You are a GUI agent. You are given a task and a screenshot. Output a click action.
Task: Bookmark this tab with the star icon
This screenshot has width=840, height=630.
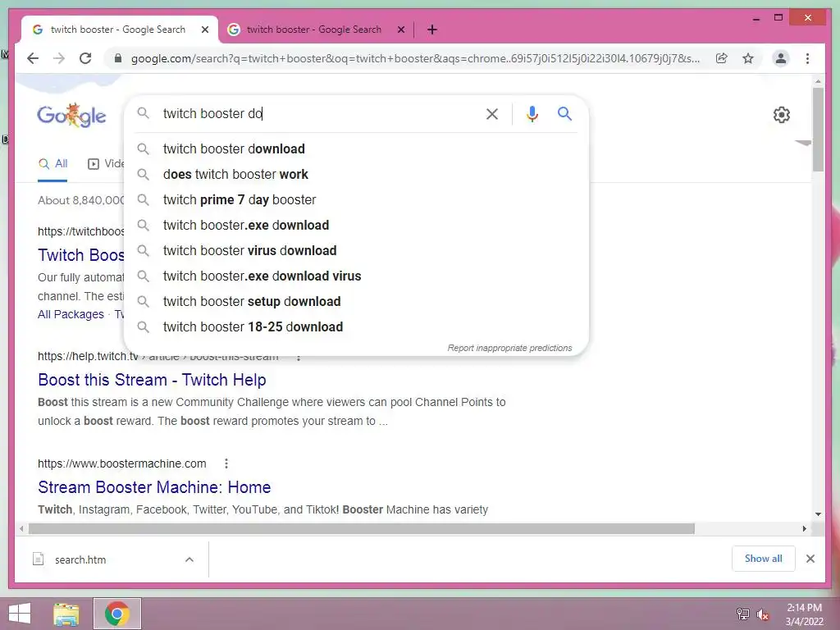click(x=748, y=58)
